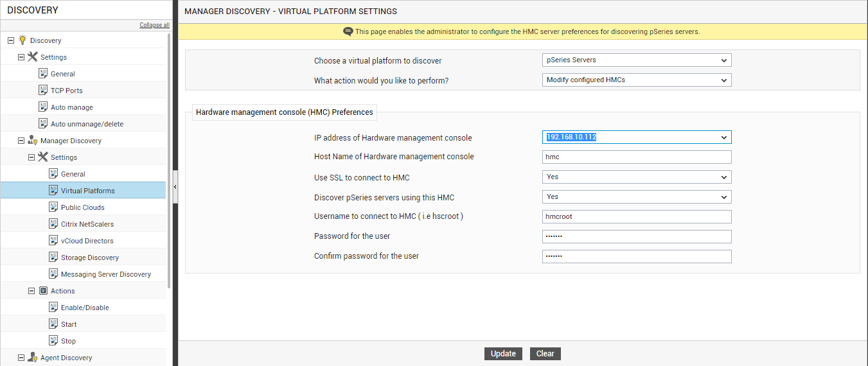Click the Agent Discovery person icon
The width and height of the screenshot is (868, 366).
[x=33, y=357]
